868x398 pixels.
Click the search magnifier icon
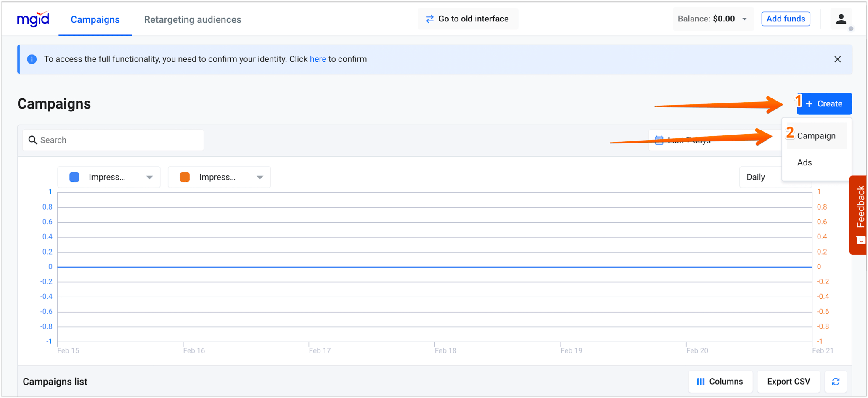pos(33,140)
